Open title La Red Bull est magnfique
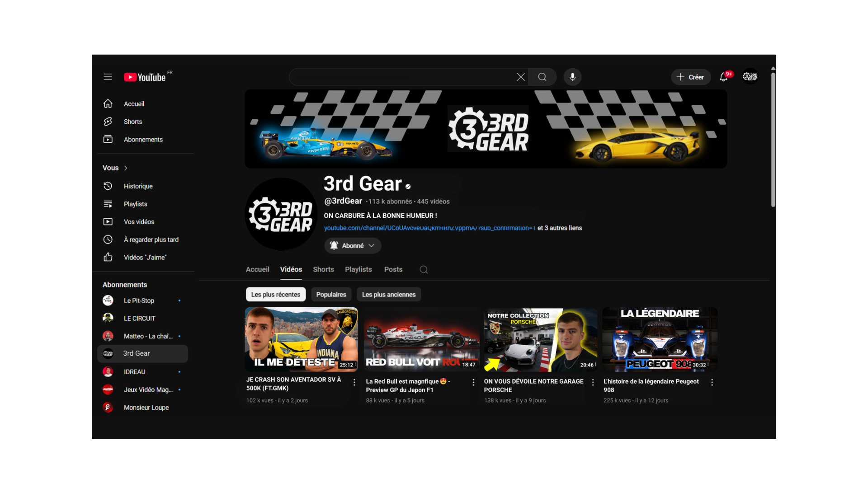868x488 pixels. point(408,385)
